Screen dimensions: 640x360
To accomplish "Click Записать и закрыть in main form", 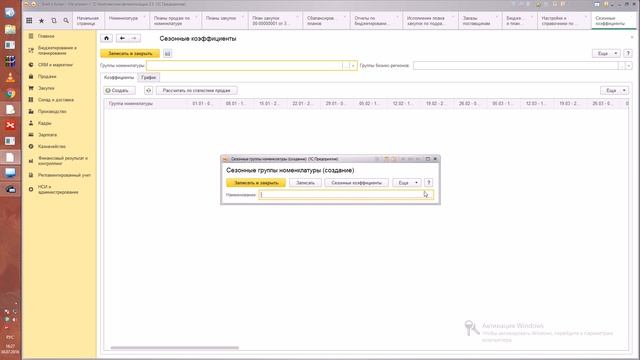I will (x=130, y=53).
